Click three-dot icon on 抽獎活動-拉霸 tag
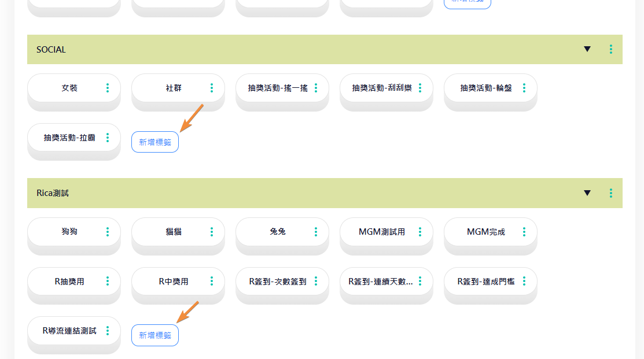644x359 pixels. pyautogui.click(x=108, y=138)
